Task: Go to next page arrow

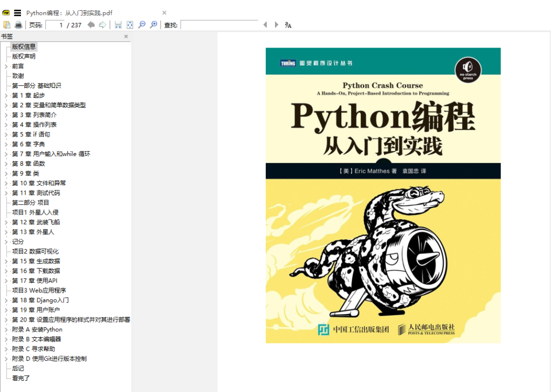Action: 102,24
